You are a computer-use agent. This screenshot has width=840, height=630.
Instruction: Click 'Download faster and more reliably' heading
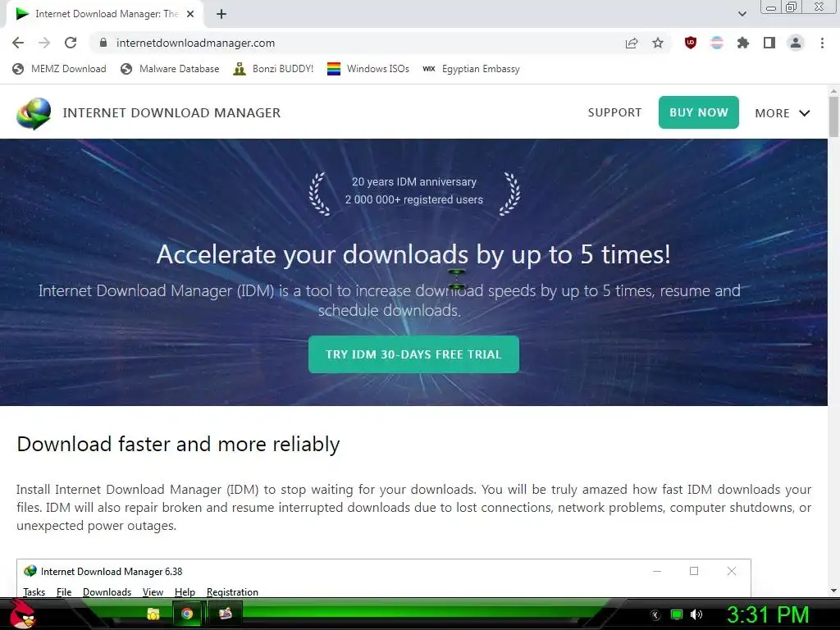click(178, 444)
